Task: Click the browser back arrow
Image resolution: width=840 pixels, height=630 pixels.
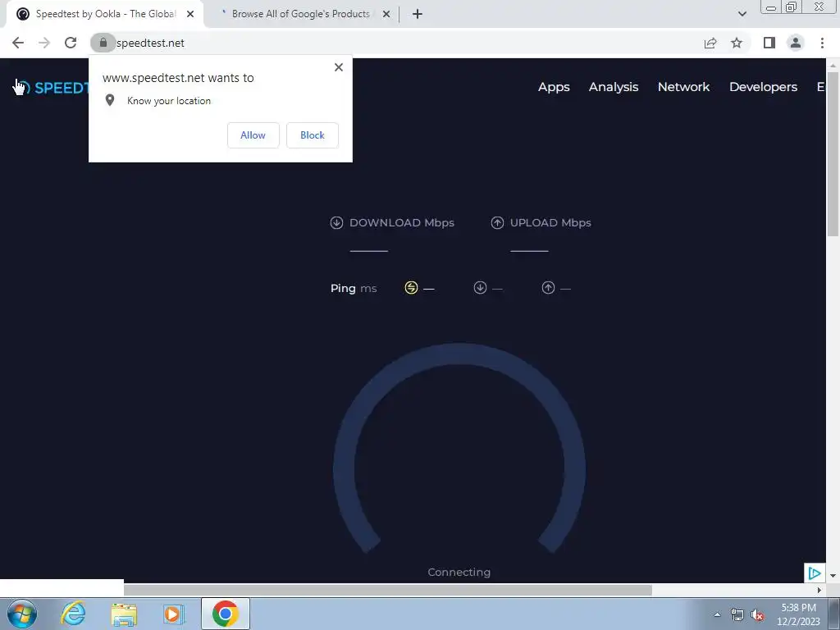Action: 18,43
